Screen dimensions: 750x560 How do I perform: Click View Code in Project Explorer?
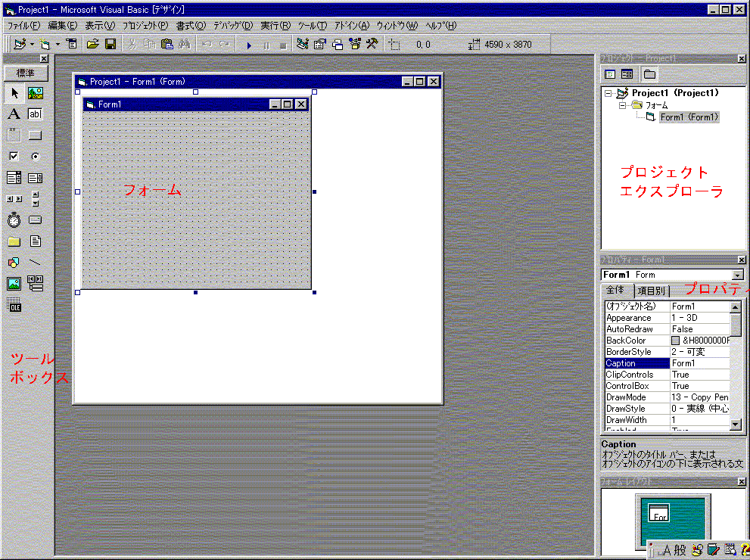610,74
